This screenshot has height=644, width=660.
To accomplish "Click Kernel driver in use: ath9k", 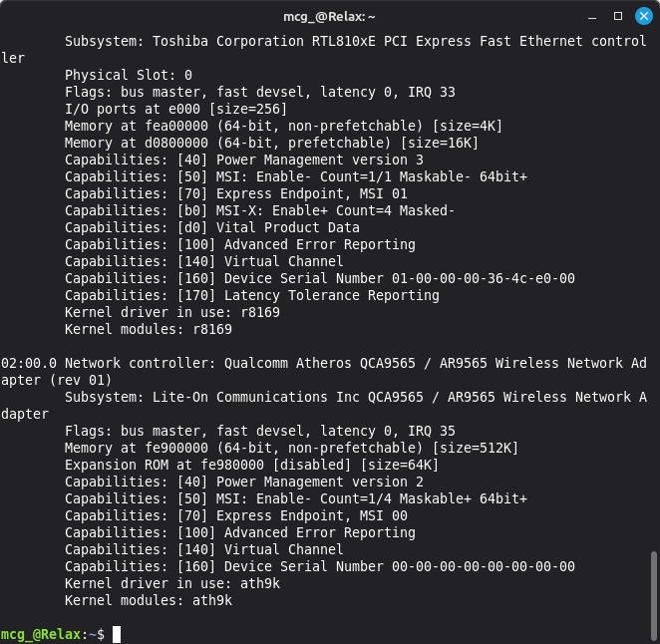I will (x=172, y=583).
